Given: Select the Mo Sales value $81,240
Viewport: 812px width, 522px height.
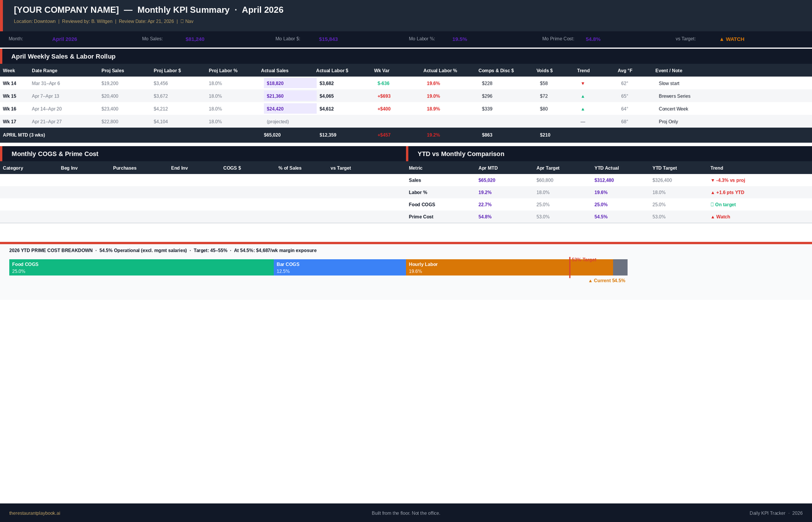Looking at the screenshot, I should (x=195, y=39).
